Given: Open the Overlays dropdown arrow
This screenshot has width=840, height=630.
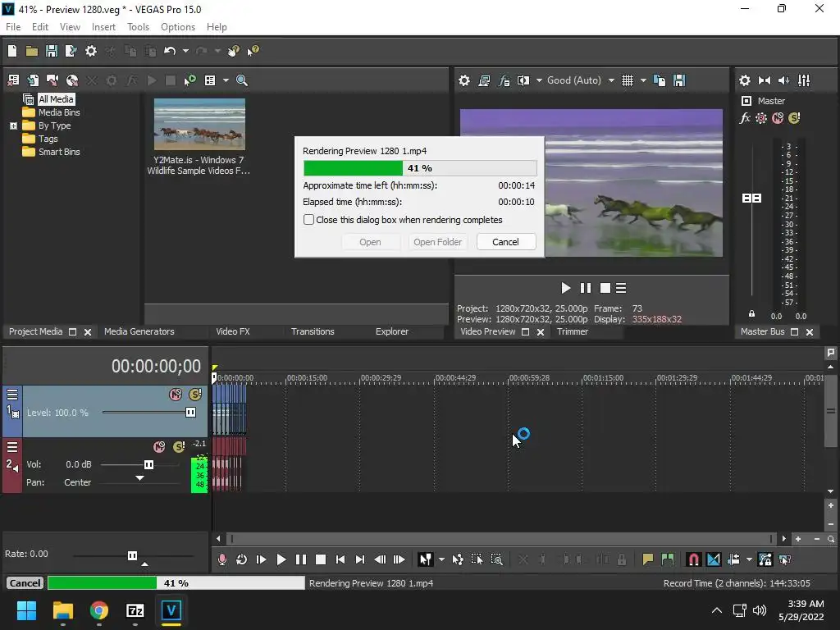Looking at the screenshot, I should pyautogui.click(x=643, y=80).
